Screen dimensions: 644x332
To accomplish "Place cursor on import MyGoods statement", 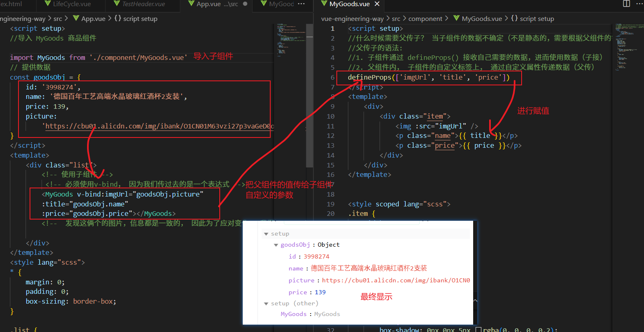I will [99, 57].
